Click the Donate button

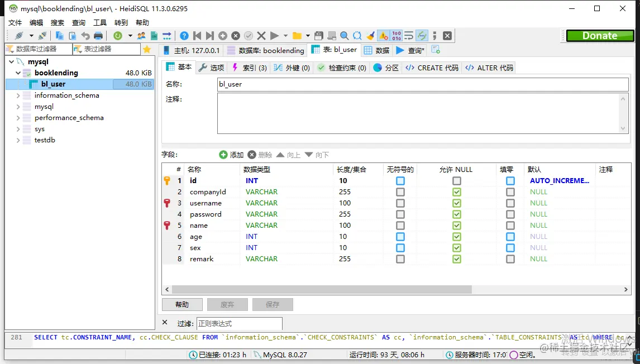pyautogui.click(x=600, y=36)
